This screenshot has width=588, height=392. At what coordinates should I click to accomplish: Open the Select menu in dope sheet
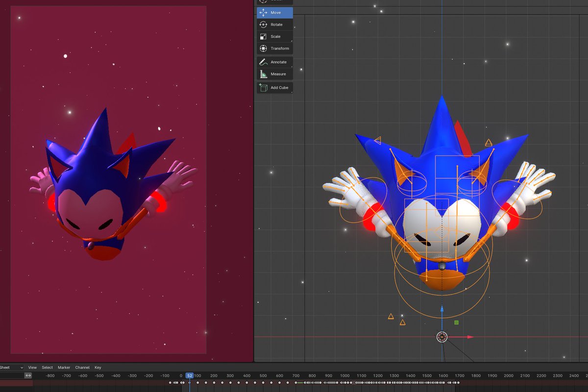click(47, 367)
